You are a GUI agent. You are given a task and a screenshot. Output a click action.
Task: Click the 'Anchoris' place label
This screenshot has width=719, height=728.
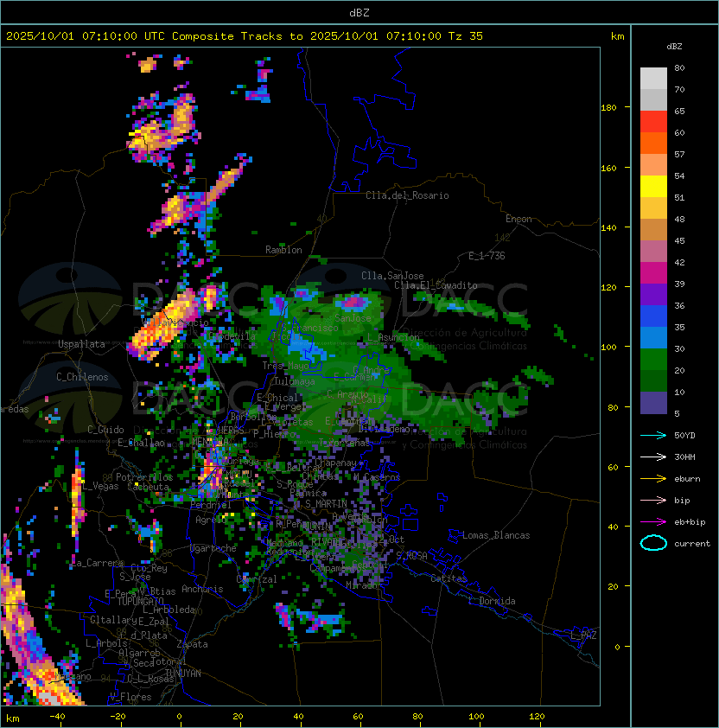point(202,589)
